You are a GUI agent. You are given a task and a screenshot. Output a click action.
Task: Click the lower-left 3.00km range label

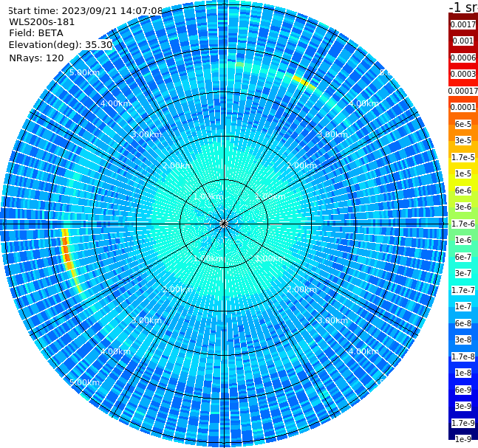click(x=146, y=320)
